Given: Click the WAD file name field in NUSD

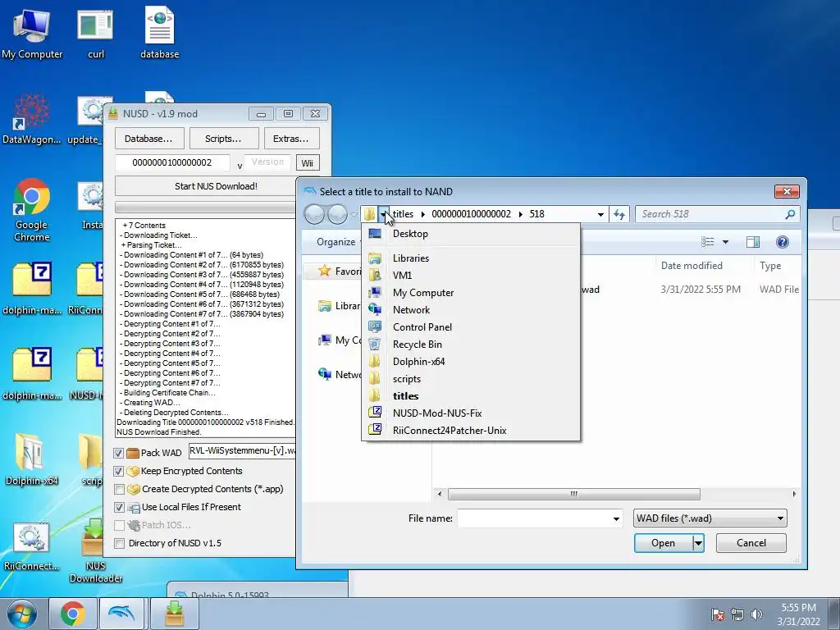Looking at the screenshot, I should pos(242,451).
